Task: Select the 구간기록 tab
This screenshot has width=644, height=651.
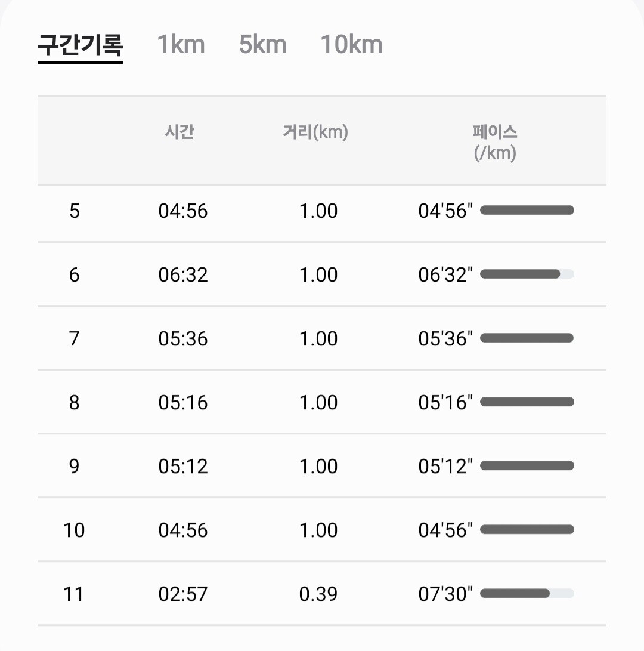Action: click(x=80, y=45)
